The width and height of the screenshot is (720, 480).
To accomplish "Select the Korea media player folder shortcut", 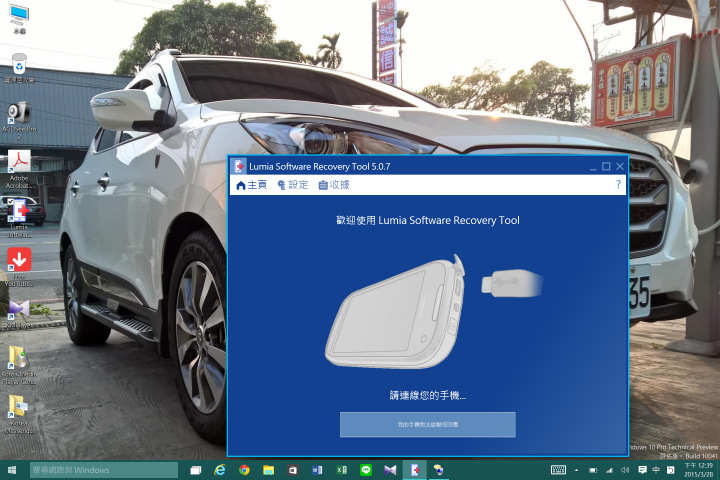I will pyautogui.click(x=19, y=366).
